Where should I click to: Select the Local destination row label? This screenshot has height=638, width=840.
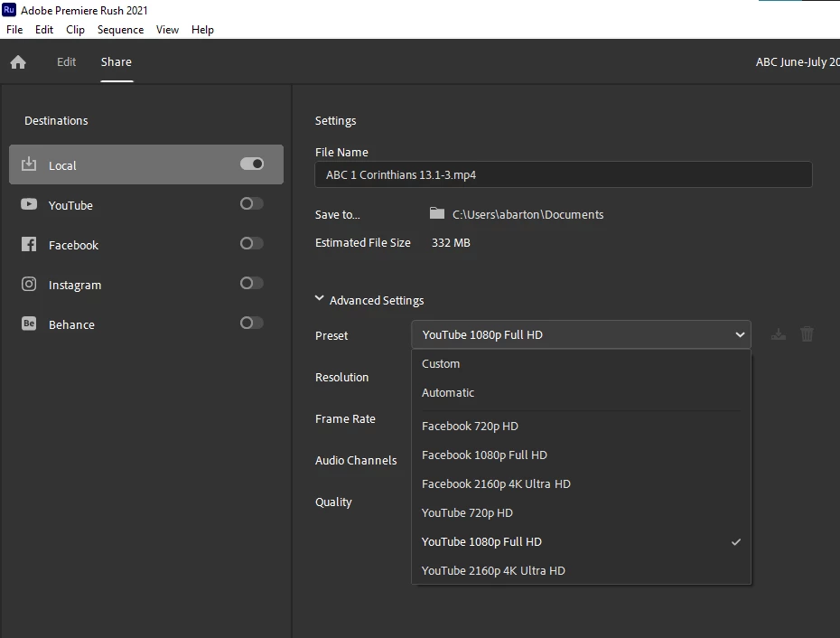point(62,165)
